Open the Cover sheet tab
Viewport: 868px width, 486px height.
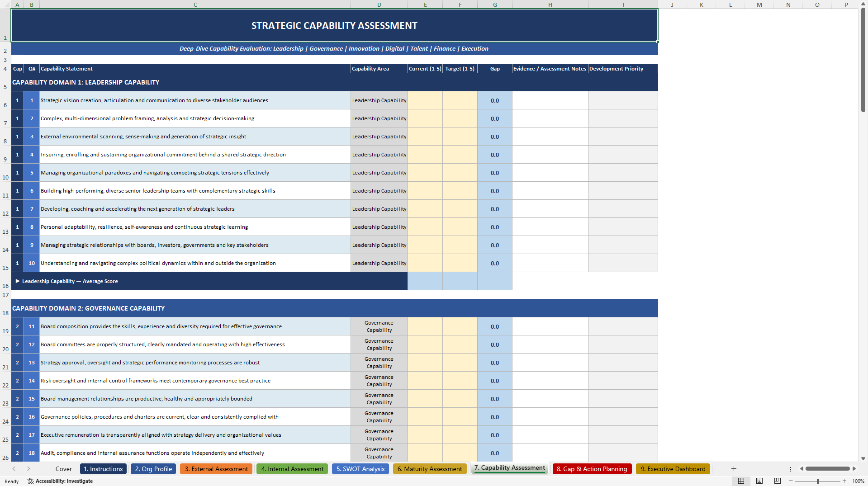[x=64, y=469]
